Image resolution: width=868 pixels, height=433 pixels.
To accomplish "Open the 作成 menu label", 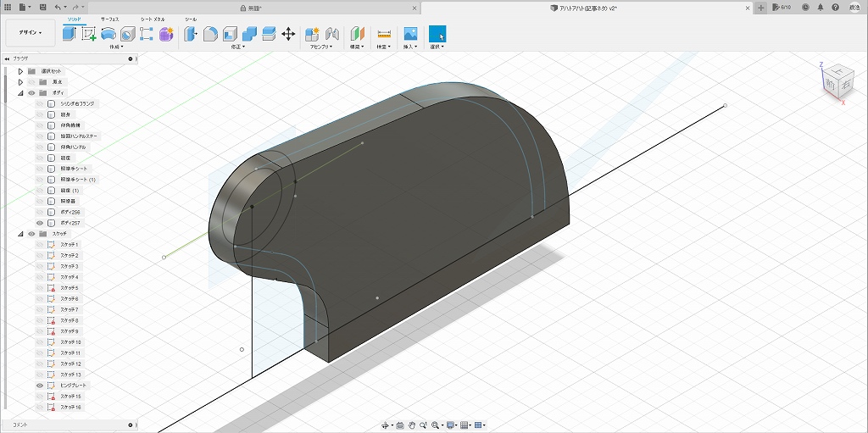I will [x=115, y=47].
